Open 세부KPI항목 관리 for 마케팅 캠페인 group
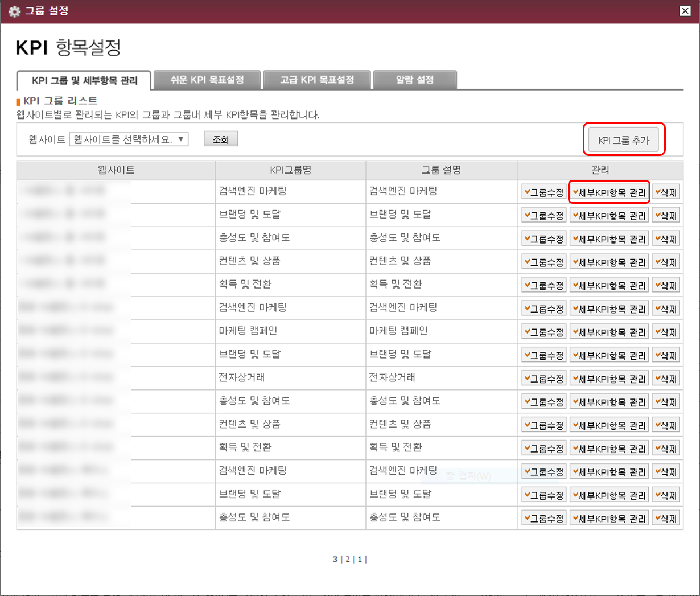Image resolution: width=700 pixels, height=596 pixels. pyautogui.click(x=609, y=332)
